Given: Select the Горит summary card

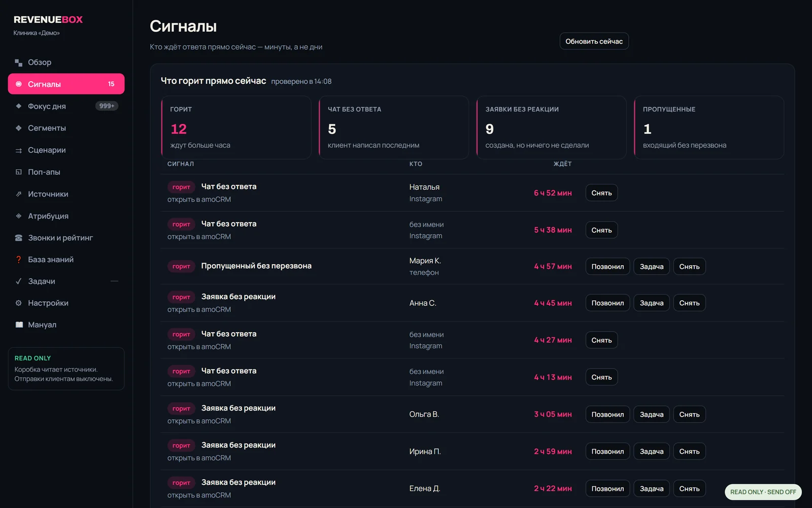Looking at the screenshot, I should tap(236, 128).
